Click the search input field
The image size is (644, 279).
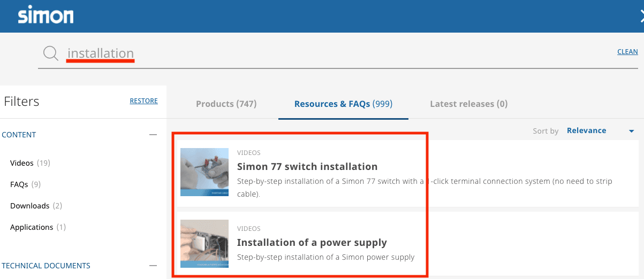click(x=321, y=53)
